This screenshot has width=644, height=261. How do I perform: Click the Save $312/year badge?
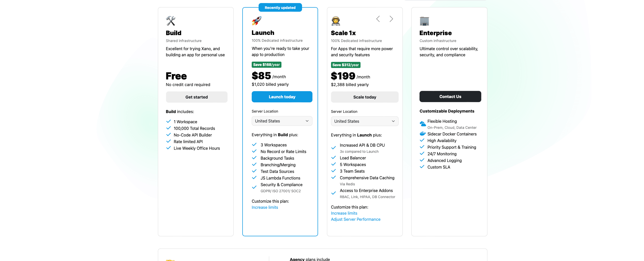pos(346,65)
